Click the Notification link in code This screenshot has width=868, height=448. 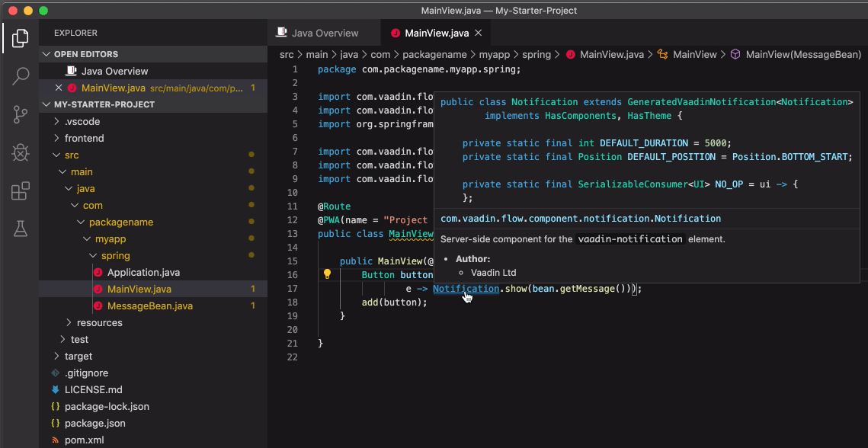tap(465, 288)
